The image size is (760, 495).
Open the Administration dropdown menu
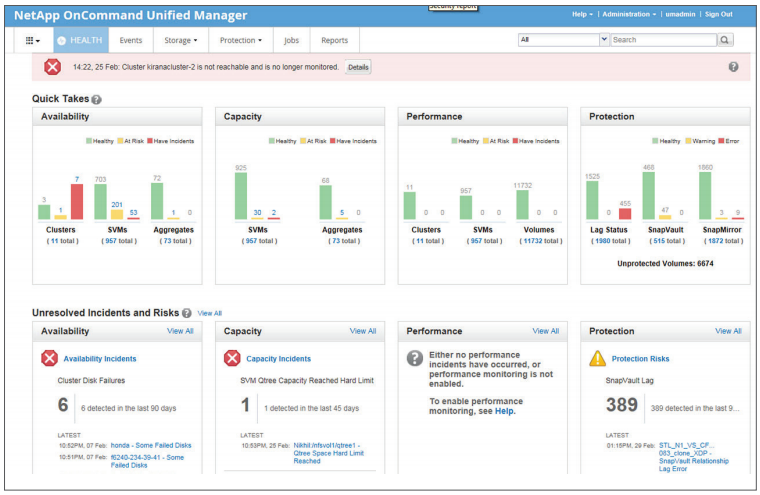629,14
